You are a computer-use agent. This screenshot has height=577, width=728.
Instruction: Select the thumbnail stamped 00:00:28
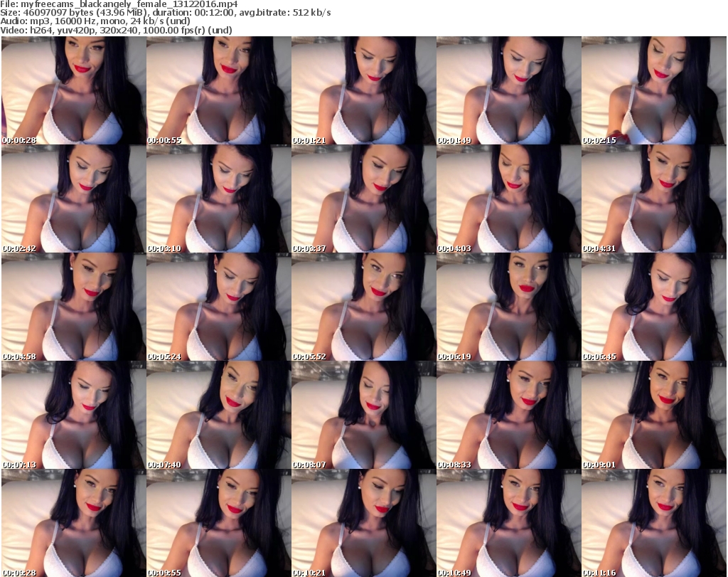pyautogui.click(x=74, y=90)
